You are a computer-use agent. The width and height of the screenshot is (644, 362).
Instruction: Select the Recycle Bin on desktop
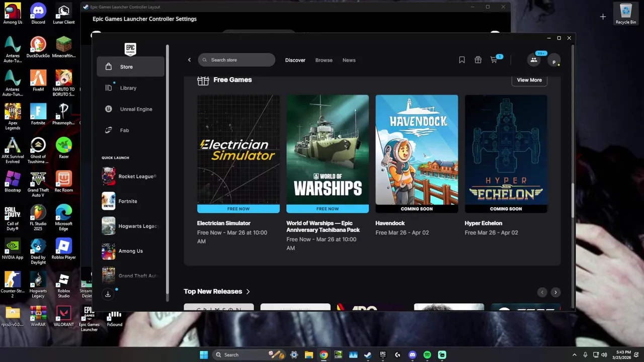(x=626, y=14)
